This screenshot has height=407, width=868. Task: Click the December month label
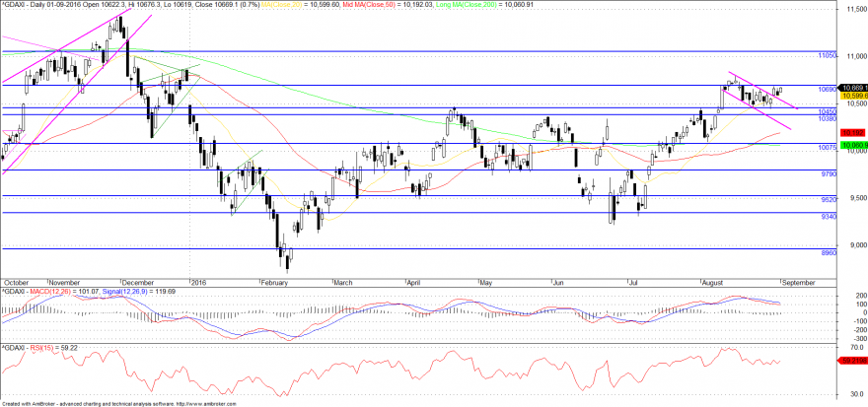pyautogui.click(x=136, y=283)
